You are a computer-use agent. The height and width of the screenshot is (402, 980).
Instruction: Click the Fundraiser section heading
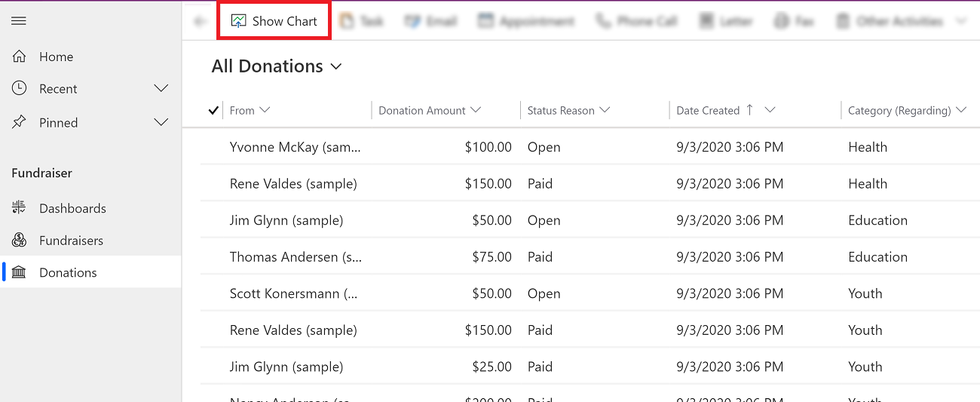pos(42,173)
